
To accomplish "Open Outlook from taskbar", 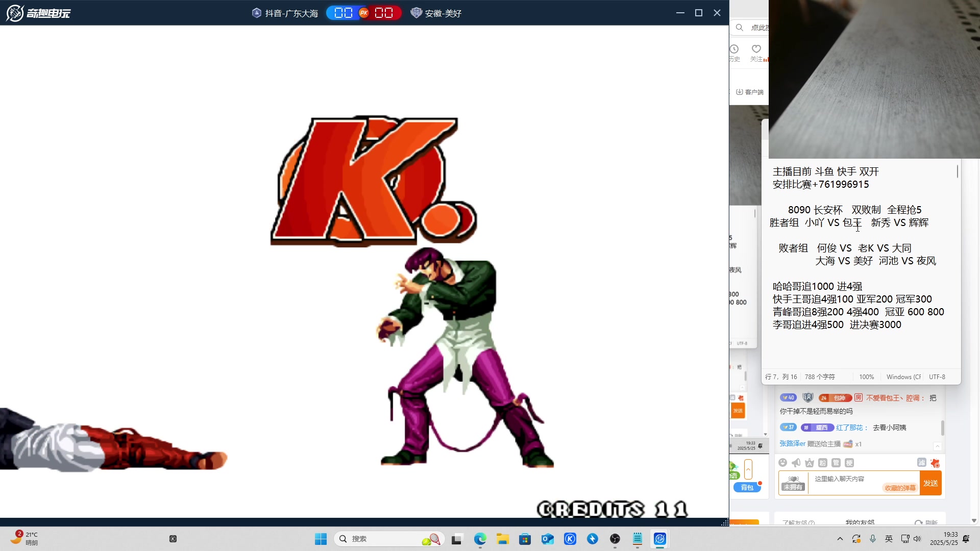I will click(548, 539).
